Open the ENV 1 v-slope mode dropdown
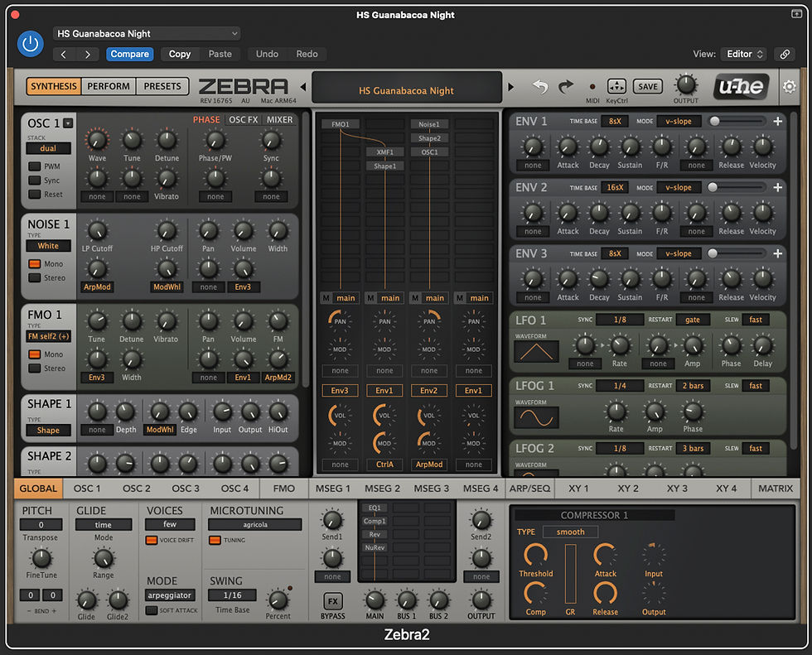 pos(679,120)
